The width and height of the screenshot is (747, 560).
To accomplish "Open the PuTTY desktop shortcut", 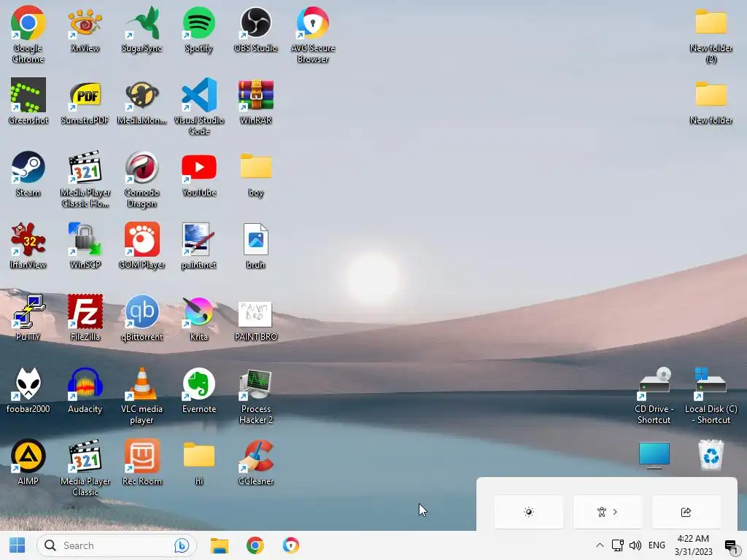I will pyautogui.click(x=28, y=318).
